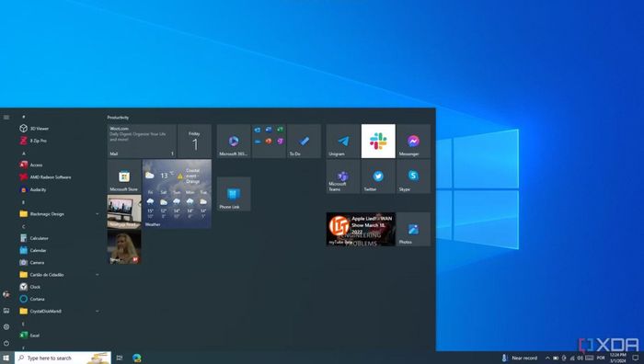Screen dimensions: 644x364
Task: Open the taskbar clock and date
Action: pos(618,358)
